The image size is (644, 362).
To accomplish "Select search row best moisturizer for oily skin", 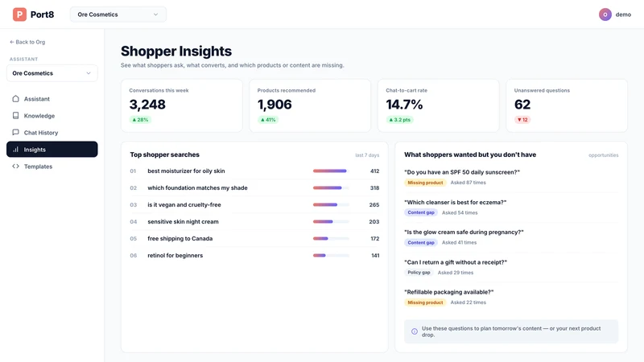I will pyautogui.click(x=254, y=171).
